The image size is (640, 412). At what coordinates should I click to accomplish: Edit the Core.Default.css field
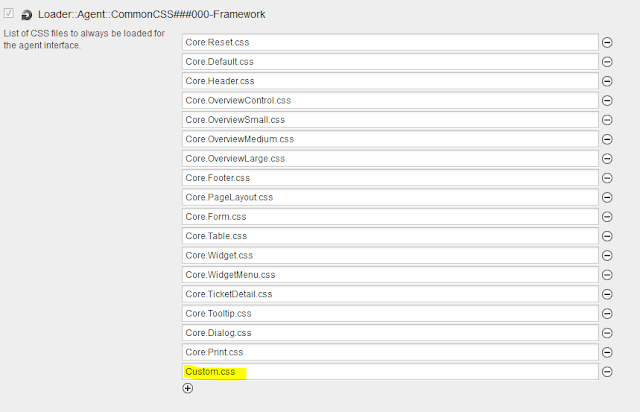(390, 62)
